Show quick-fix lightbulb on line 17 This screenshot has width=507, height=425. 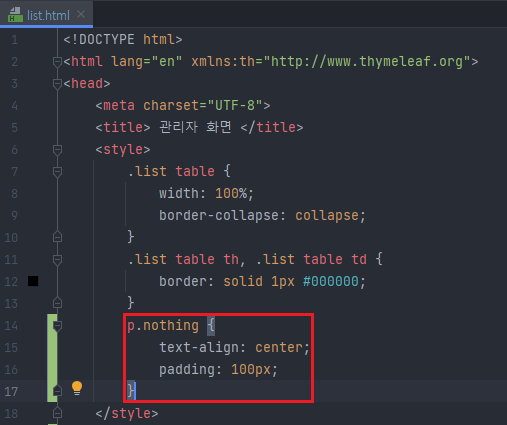click(77, 388)
